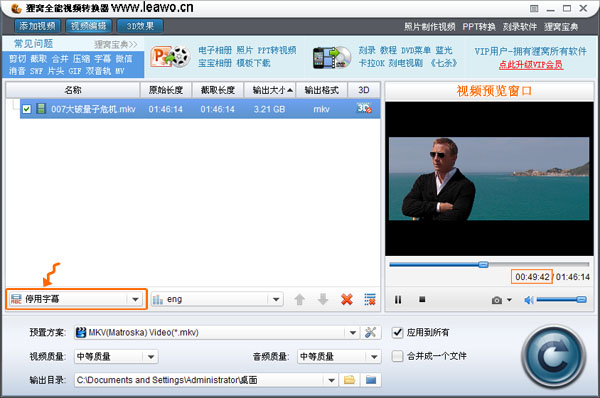The height and width of the screenshot is (398, 600).
Task: Click the 添加视频 button
Action: click(38, 26)
